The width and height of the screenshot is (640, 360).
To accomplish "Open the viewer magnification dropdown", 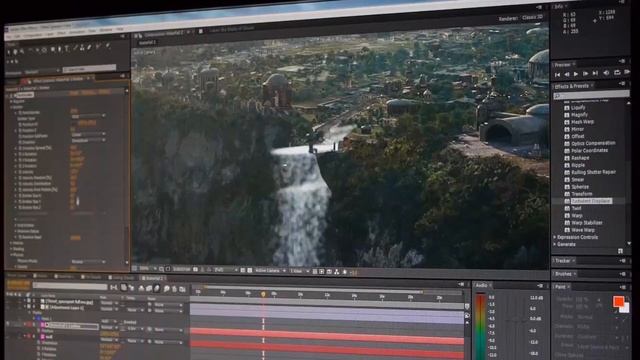I will pyautogui.click(x=148, y=269).
